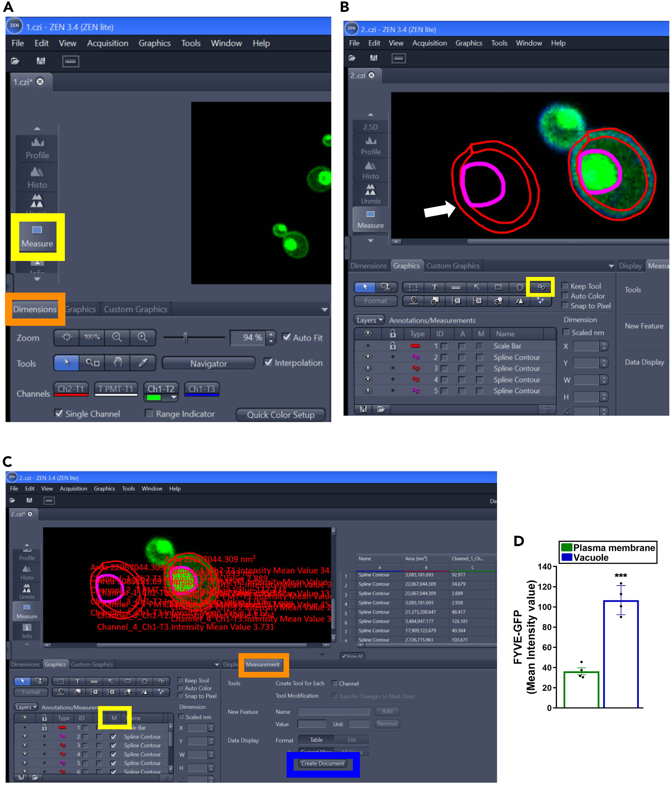672x787 pixels.
Task: Select the Spline Contour drawing tool
Action: point(541,288)
